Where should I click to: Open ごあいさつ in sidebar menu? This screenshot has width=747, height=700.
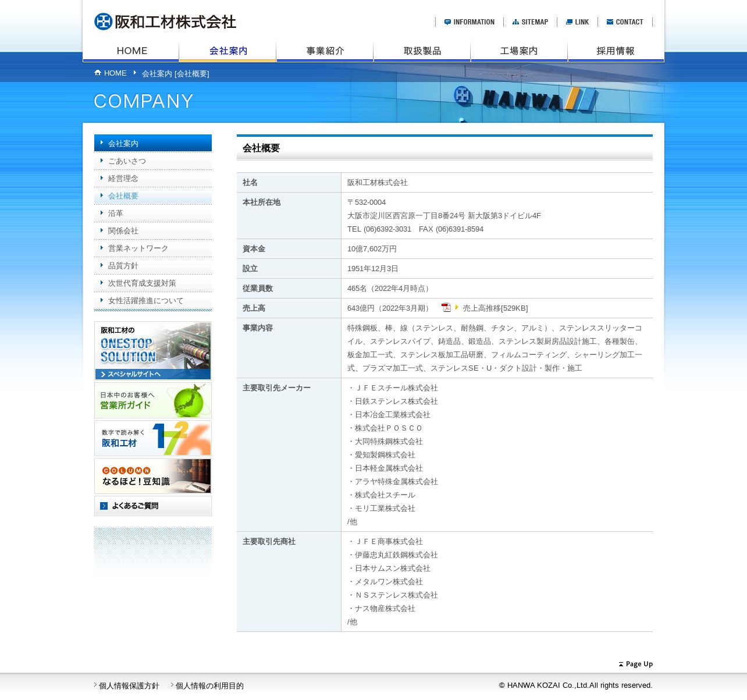click(153, 161)
